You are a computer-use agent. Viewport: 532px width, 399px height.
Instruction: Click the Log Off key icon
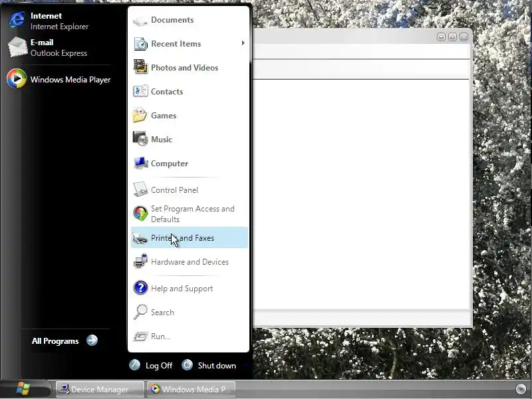tap(135, 365)
